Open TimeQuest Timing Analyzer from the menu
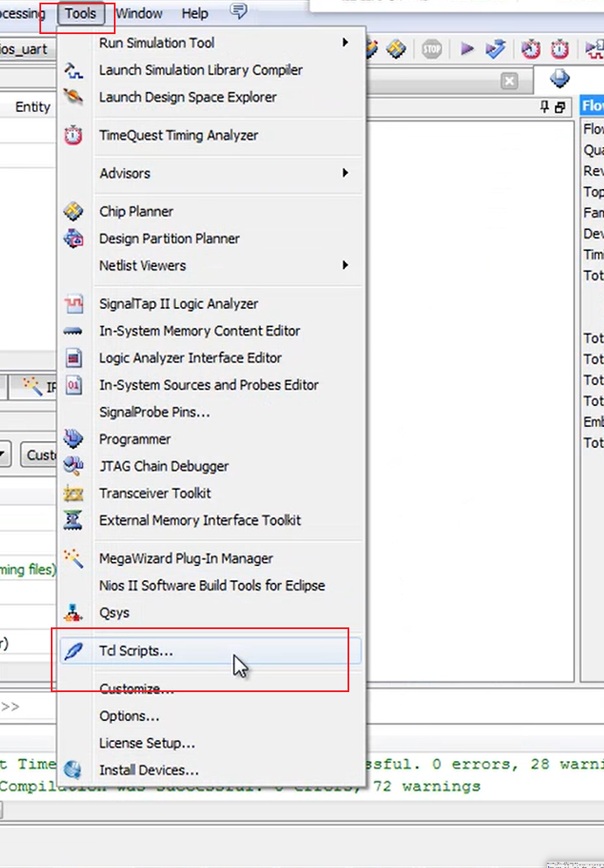This screenshot has height=868, width=604. click(x=211, y=136)
